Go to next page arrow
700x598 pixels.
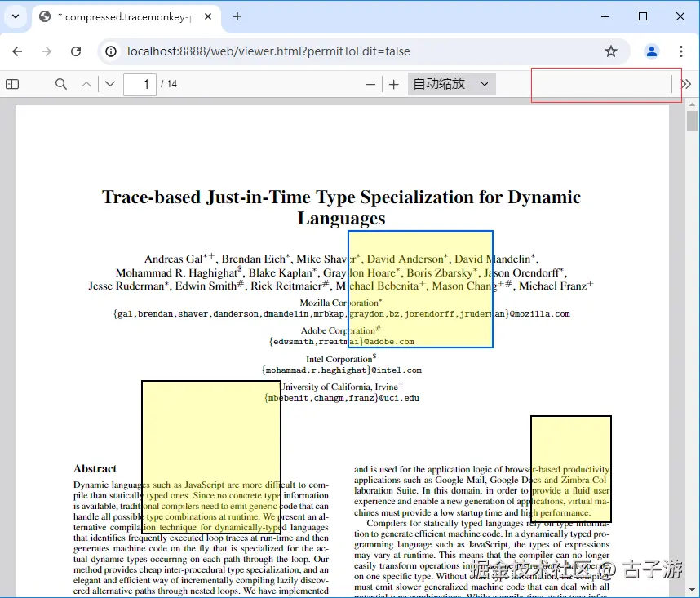point(110,84)
